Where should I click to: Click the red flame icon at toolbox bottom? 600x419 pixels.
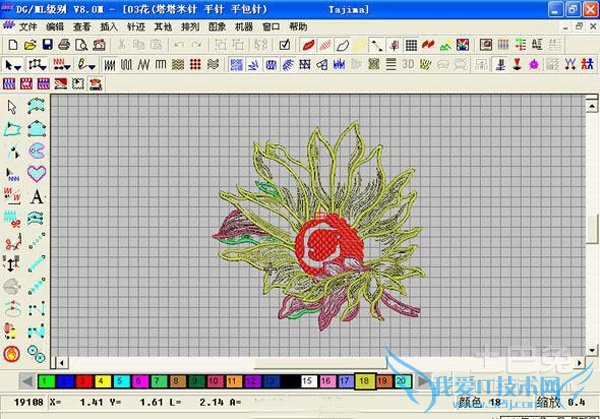12,353
